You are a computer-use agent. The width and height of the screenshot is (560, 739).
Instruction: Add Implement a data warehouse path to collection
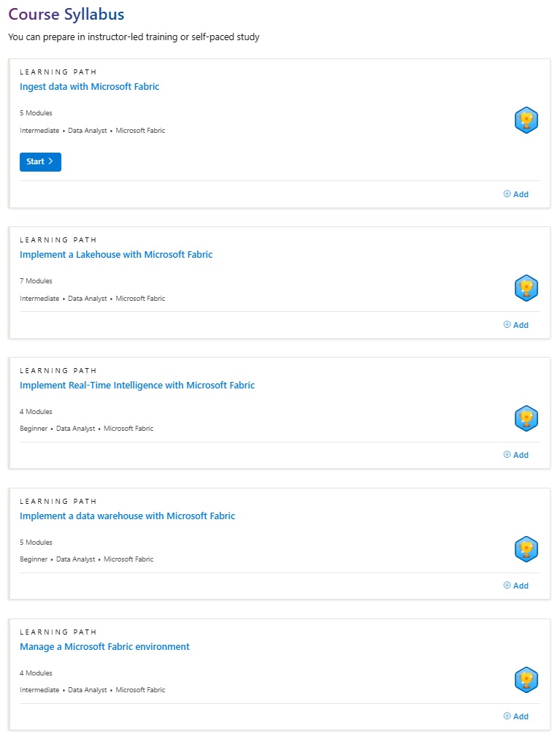[515, 586]
